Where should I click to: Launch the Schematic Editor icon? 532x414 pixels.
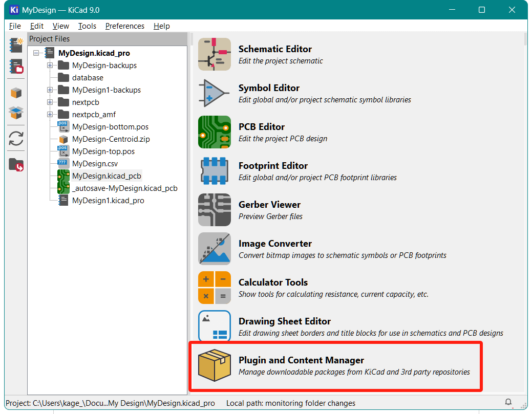pyautogui.click(x=214, y=54)
